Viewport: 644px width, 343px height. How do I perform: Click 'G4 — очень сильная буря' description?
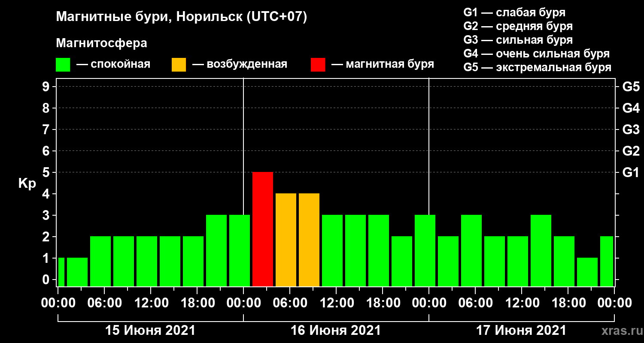(537, 54)
